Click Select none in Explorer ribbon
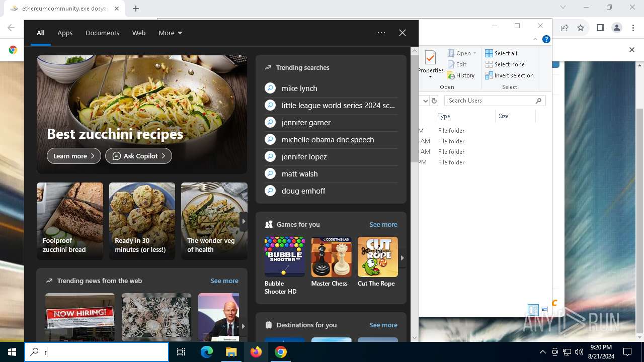 (505, 64)
